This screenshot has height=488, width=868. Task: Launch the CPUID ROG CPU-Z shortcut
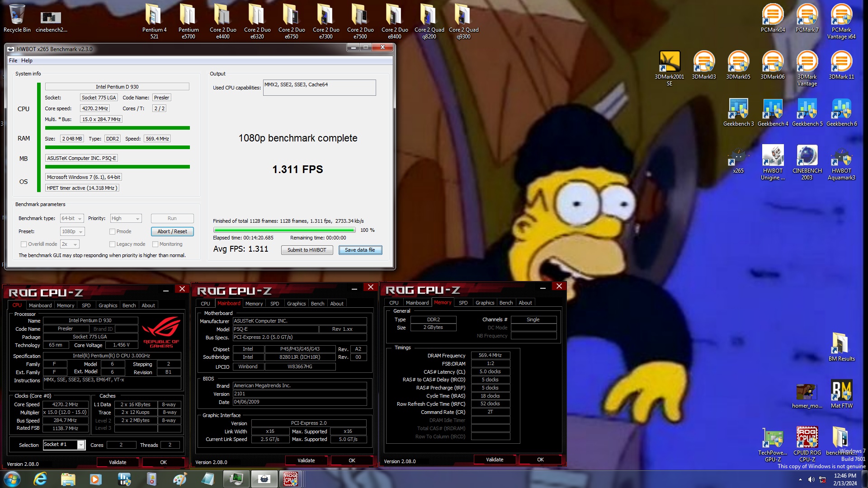click(x=807, y=444)
